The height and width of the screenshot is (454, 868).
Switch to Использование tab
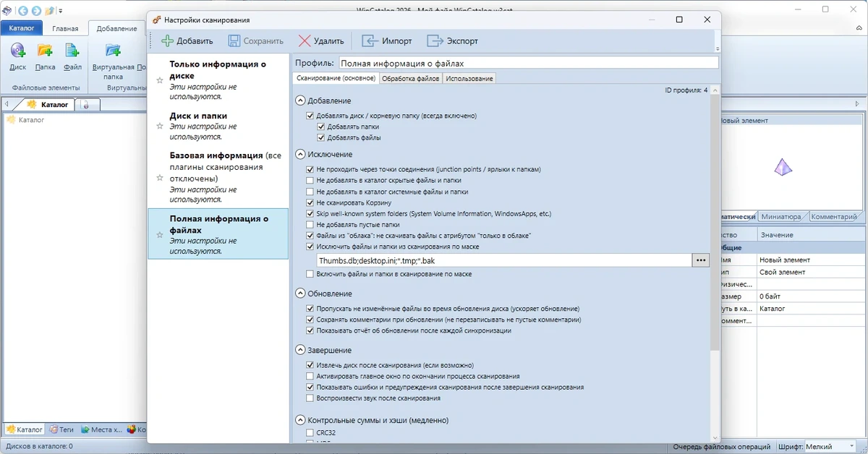(x=469, y=78)
